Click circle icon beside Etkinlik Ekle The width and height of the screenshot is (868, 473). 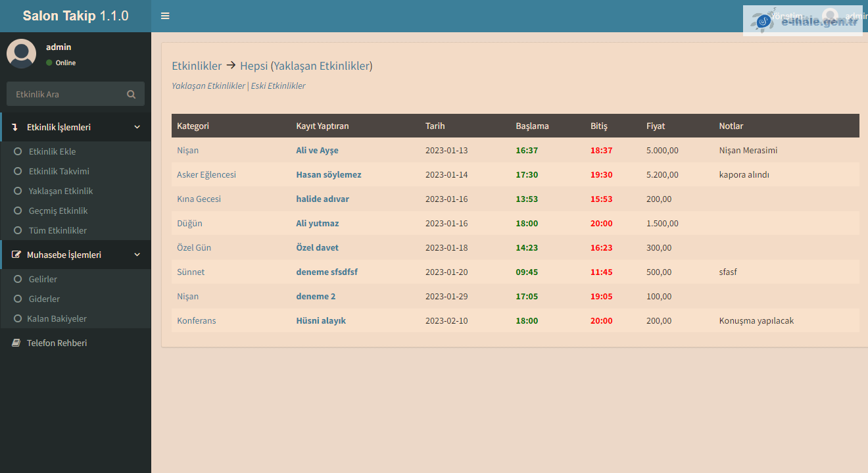(x=18, y=151)
